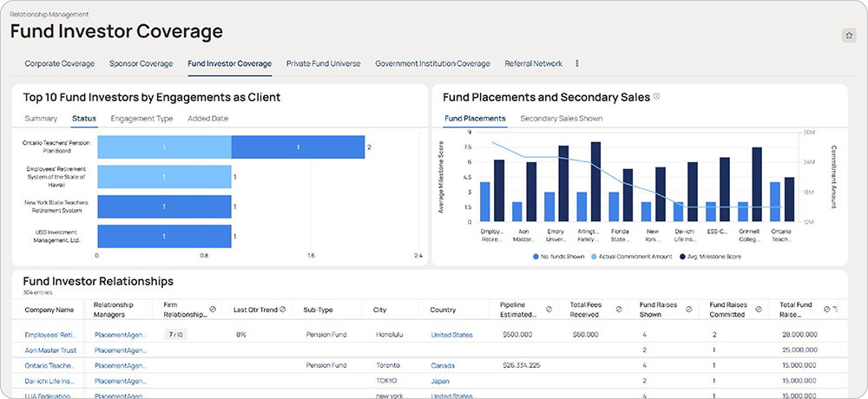Image resolution: width=868 pixels, height=399 pixels.
Task: Select the Engagement Type chart tab
Action: (x=142, y=118)
